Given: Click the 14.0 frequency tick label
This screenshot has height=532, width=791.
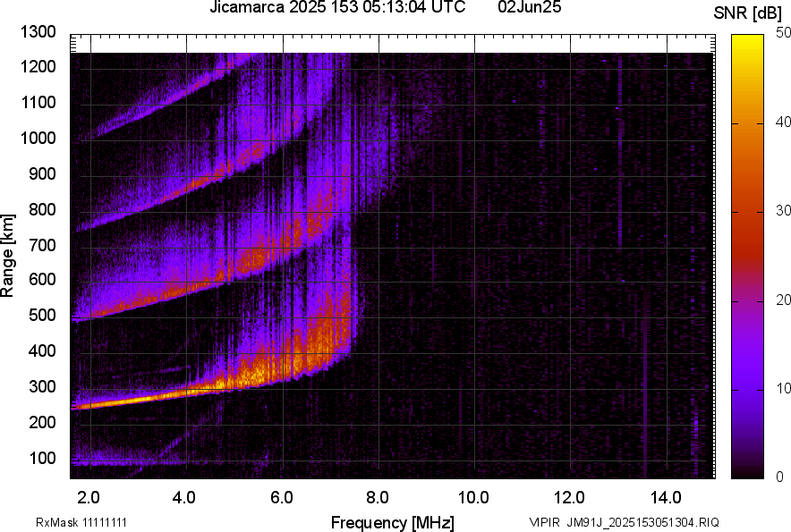Looking at the screenshot, I should [666, 498].
